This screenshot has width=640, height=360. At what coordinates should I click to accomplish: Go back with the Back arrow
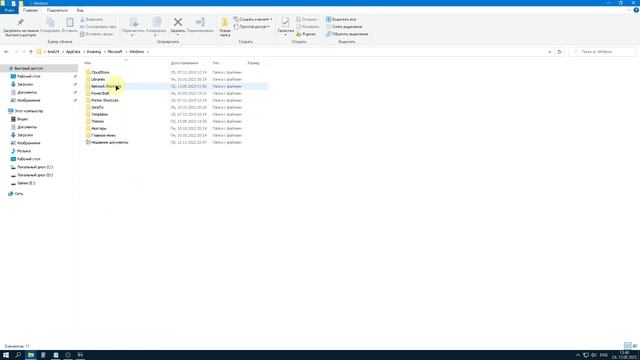click(6, 52)
